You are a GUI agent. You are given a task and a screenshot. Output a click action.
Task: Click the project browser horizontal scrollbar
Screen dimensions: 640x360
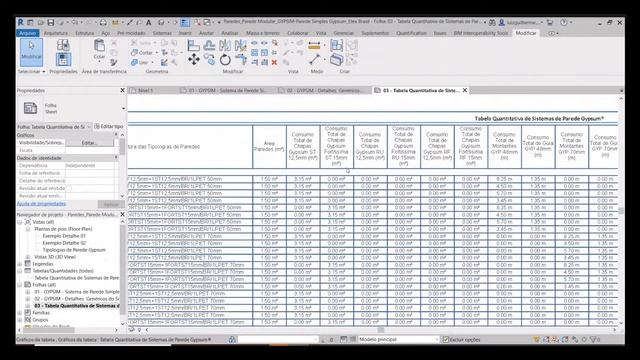point(68,330)
